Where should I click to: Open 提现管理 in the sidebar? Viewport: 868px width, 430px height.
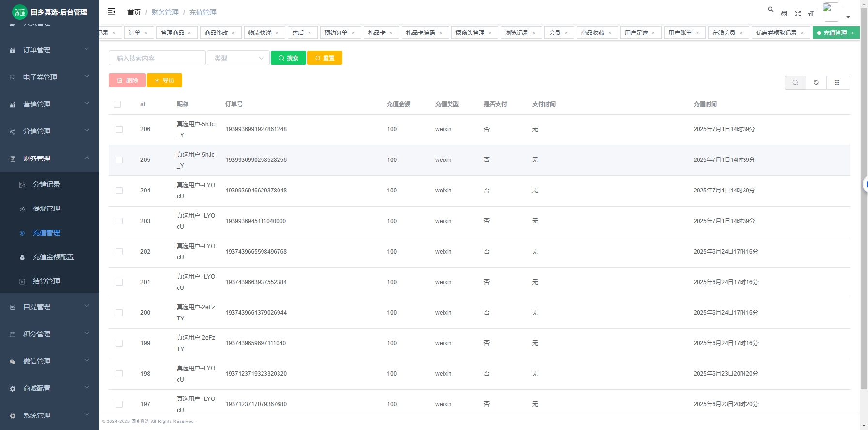tap(46, 208)
